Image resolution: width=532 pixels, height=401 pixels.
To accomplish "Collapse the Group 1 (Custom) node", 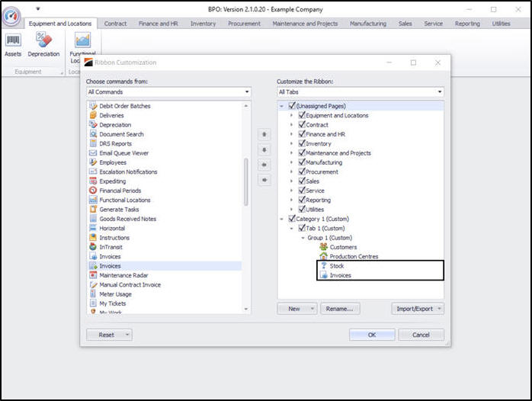I will tap(303, 238).
